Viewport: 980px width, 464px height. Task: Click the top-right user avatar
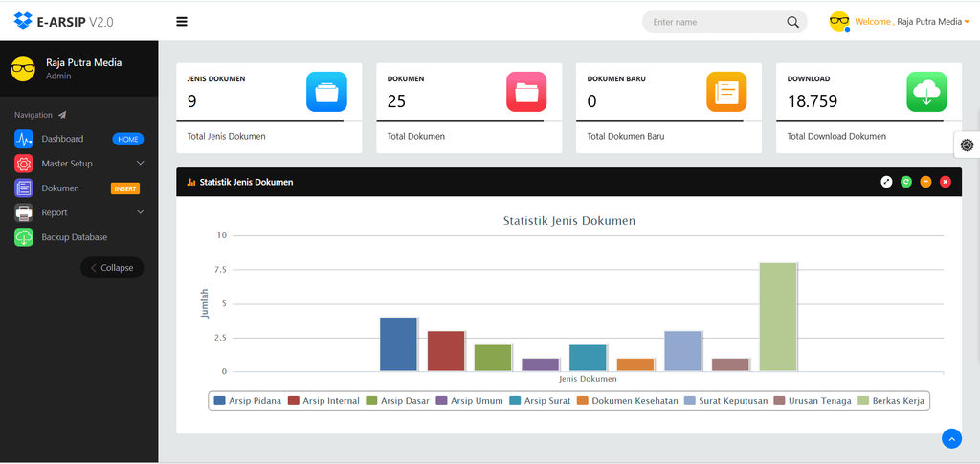839,22
